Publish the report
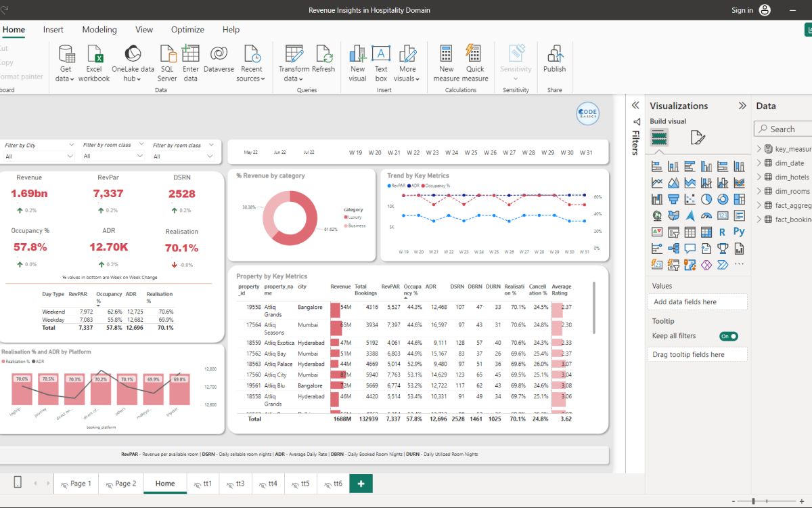 555,60
